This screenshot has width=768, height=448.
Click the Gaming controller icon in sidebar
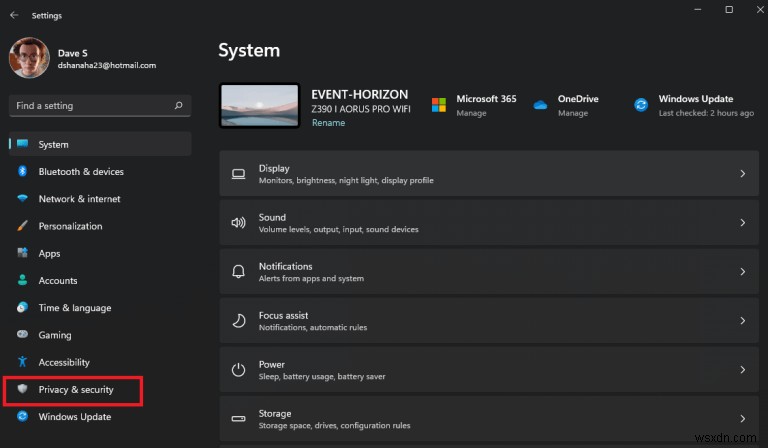pyautogui.click(x=22, y=335)
